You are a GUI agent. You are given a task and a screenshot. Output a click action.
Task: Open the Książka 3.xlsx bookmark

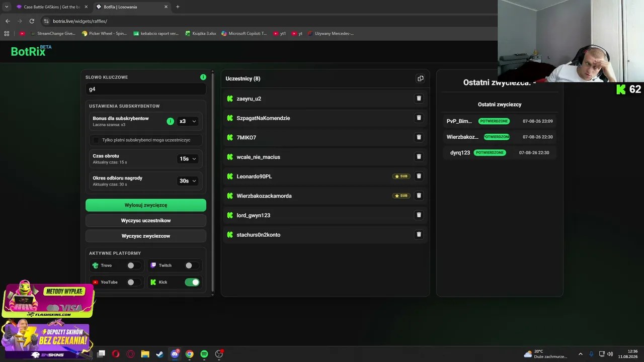click(200, 34)
